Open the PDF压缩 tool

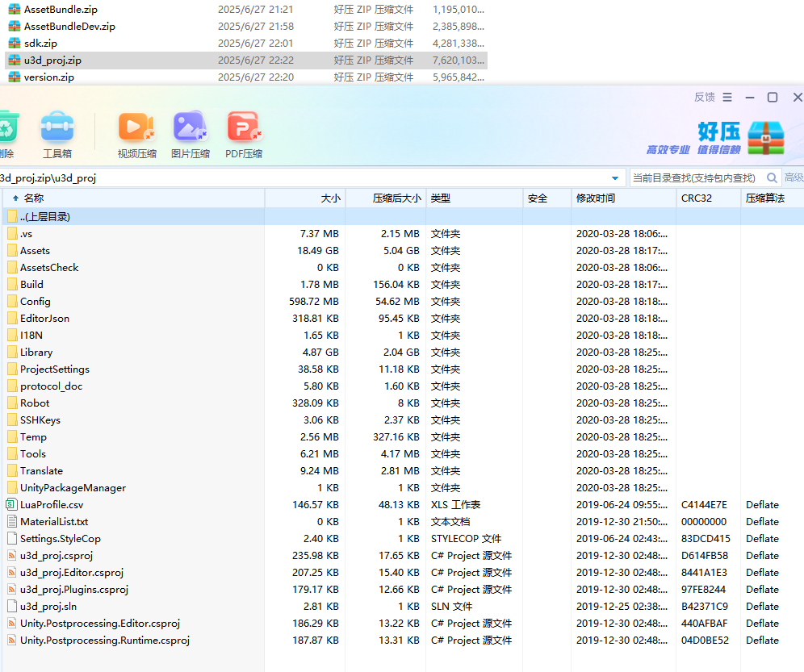point(243,129)
